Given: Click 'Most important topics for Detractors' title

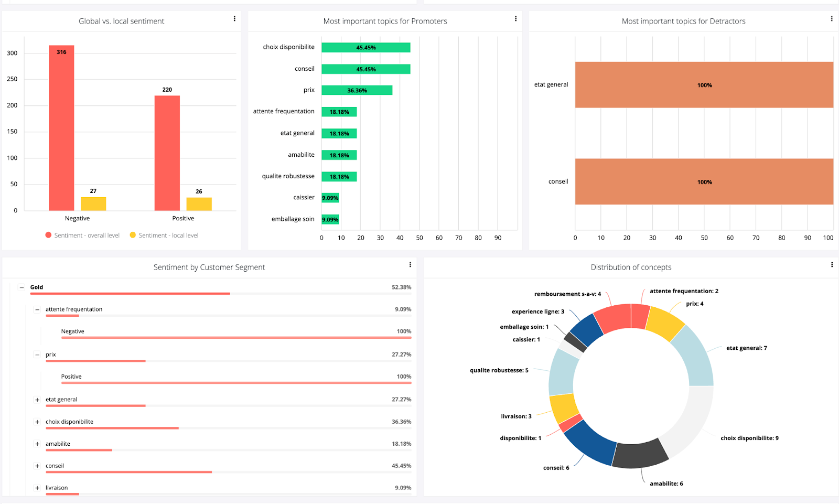Looking at the screenshot, I should tap(684, 21).
